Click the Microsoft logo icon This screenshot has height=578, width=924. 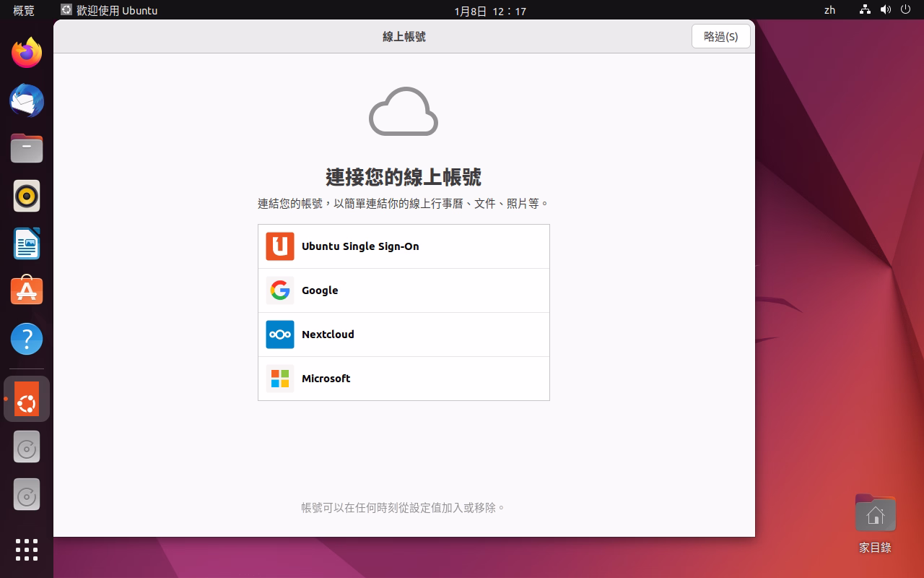280,379
